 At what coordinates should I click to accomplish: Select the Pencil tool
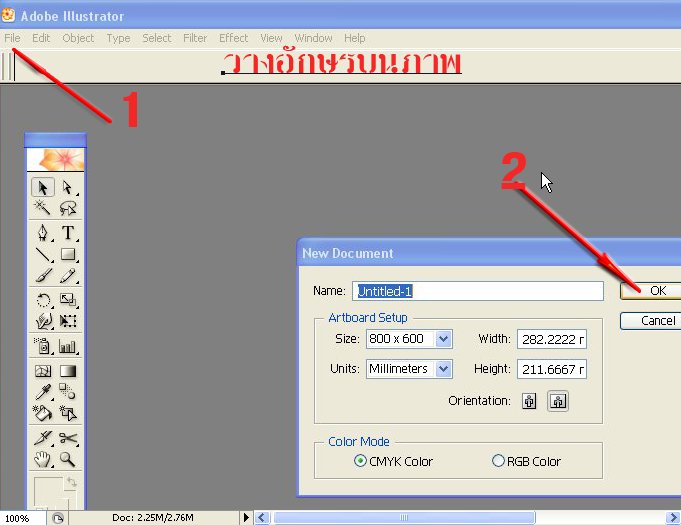tap(67, 275)
